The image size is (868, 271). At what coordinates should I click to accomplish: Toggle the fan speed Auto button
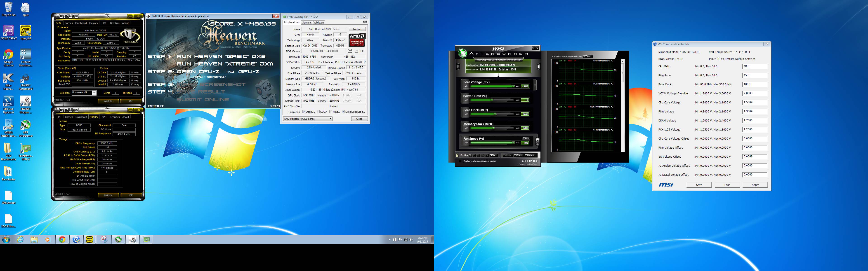pos(526,138)
